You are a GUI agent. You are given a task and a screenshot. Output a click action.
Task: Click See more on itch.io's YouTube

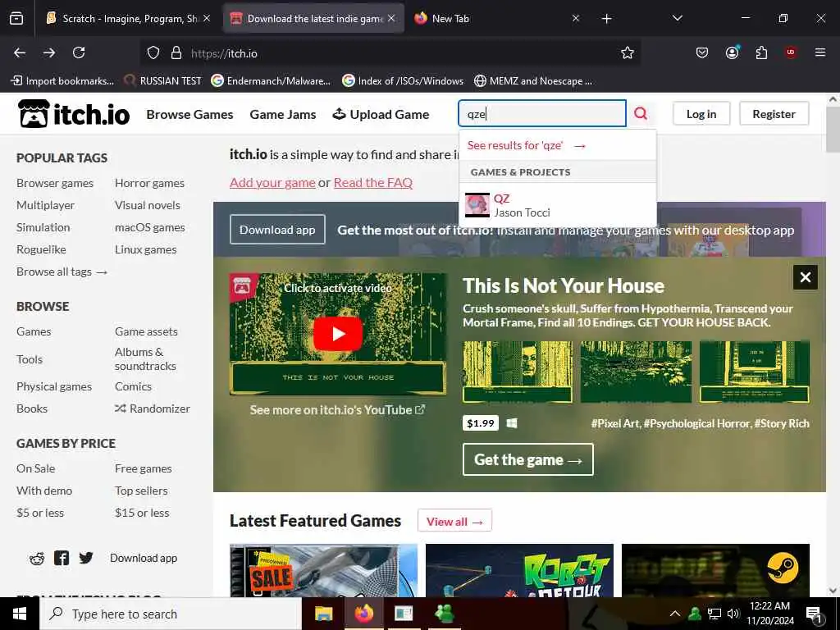point(337,410)
